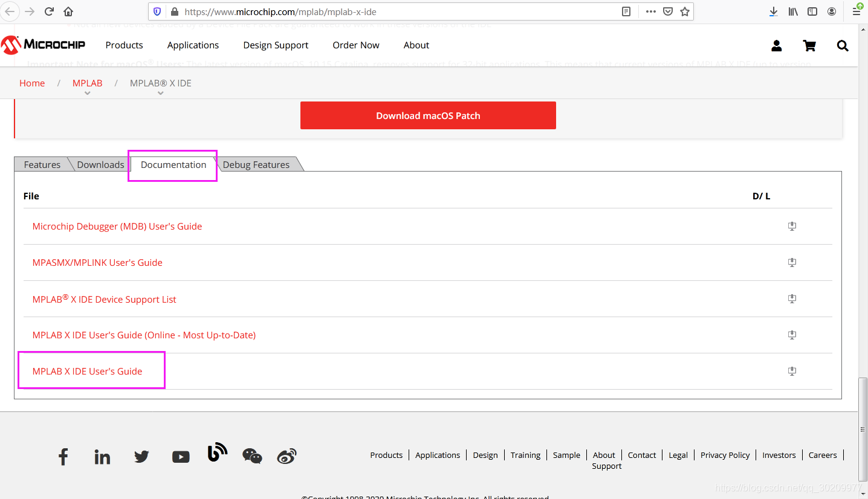868x499 pixels.
Task: Open the YouTube social icon
Action: [x=181, y=457]
